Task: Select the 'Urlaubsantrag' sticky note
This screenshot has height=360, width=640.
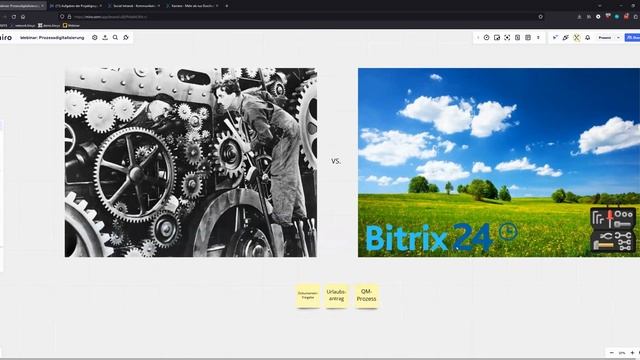Action: pyautogui.click(x=336, y=296)
